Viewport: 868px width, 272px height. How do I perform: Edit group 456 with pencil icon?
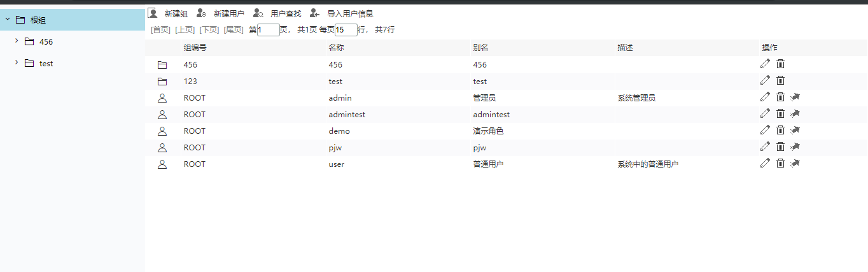click(765, 64)
